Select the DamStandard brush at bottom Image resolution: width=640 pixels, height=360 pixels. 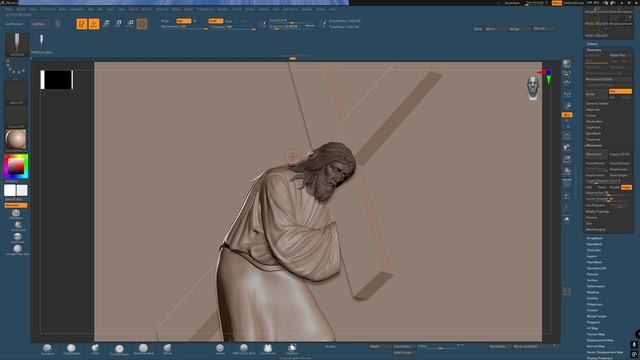pyautogui.click(x=143, y=349)
